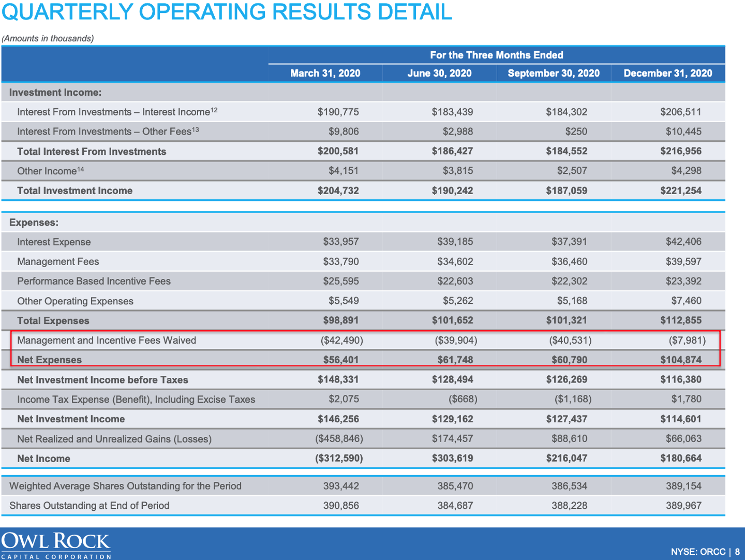This screenshot has height=560, width=745.
Task: Select the June 30, 2020 column header
Action: [439, 73]
